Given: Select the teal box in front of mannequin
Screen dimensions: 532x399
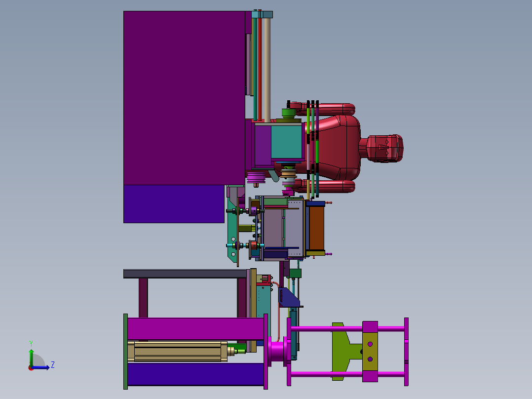Looking at the screenshot, I should (x=286, y=142).
